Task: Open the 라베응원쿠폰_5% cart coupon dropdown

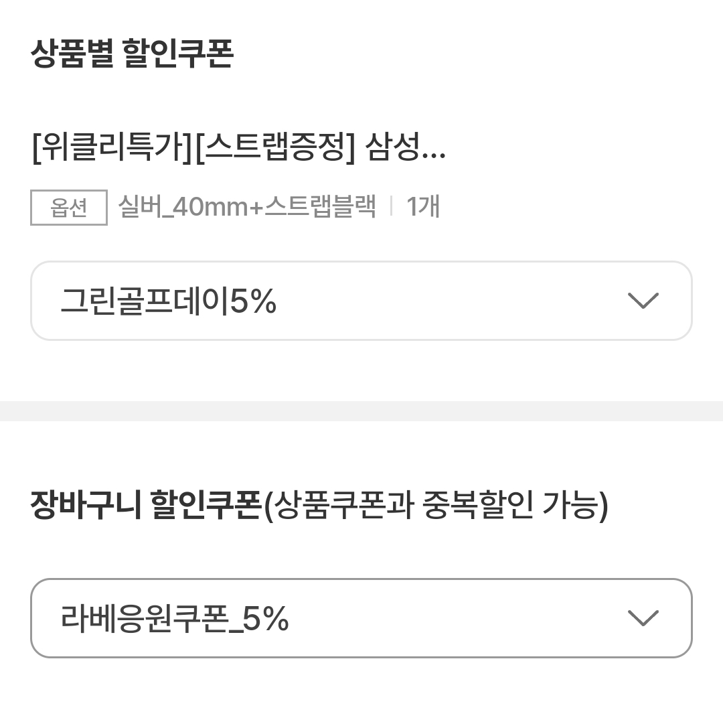Action: [x=361, y=618]
